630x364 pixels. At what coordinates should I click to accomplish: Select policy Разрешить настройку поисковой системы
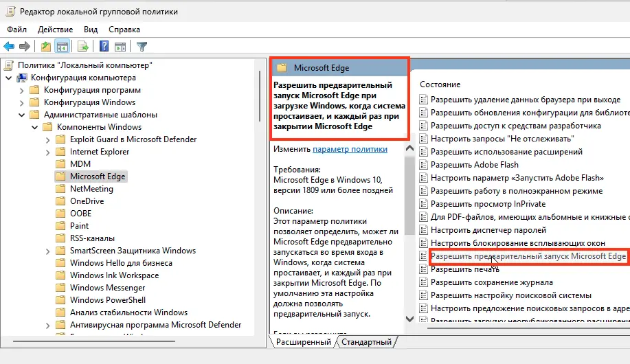511,296
